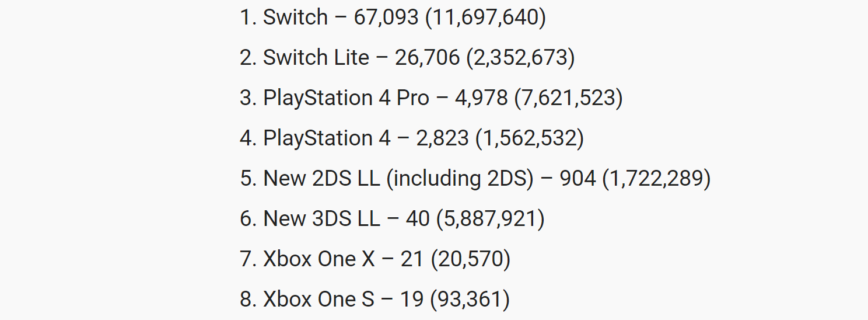Select the PlayStation 4 figure 2,823
This screenshot has width=868, height=320.
(x=442, y=138)
